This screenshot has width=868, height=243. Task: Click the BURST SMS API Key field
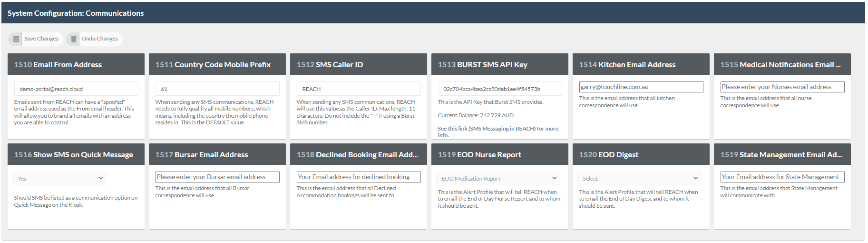click(500, 89)
